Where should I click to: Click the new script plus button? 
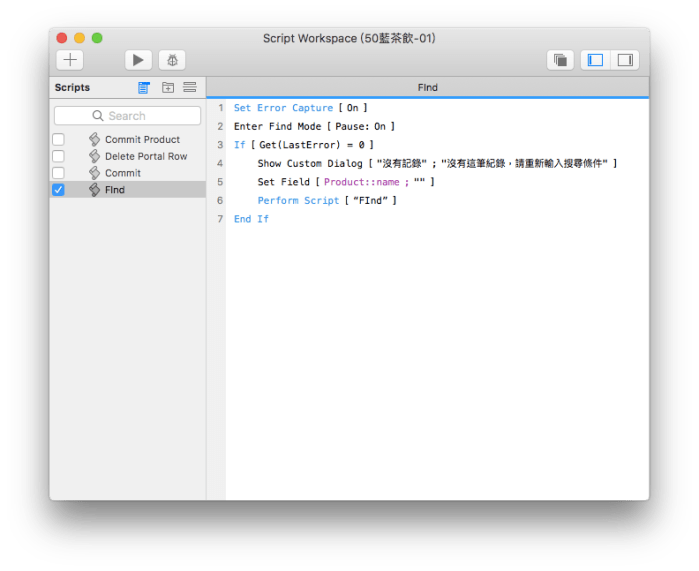tap(70, 60)
